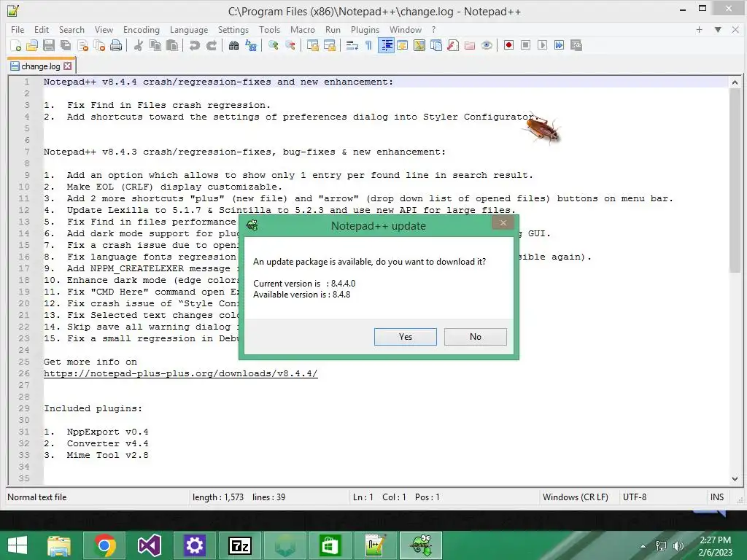Viewport: 747px width, 560px height.
Task: Toggle the Document Map icon
Action: [419, 46]
